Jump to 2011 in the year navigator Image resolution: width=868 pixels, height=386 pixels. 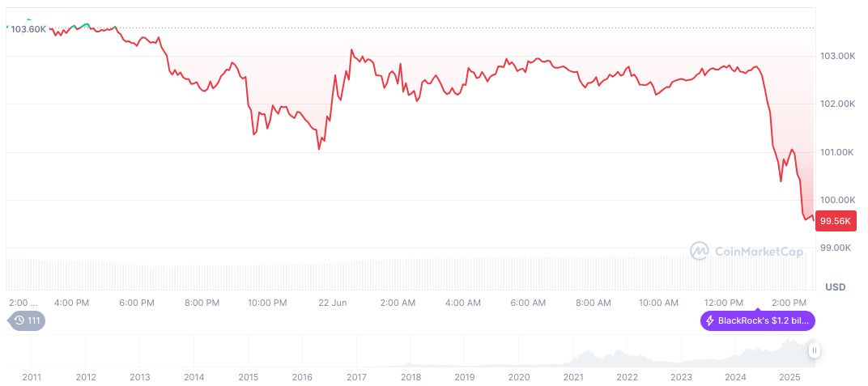click(x=32, y=377)
